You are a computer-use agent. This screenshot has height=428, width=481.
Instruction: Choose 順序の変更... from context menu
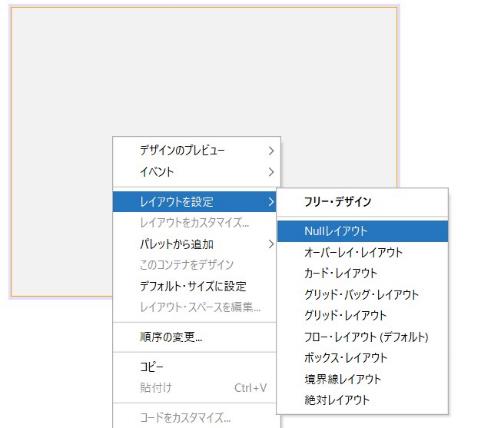coord(195,337)
